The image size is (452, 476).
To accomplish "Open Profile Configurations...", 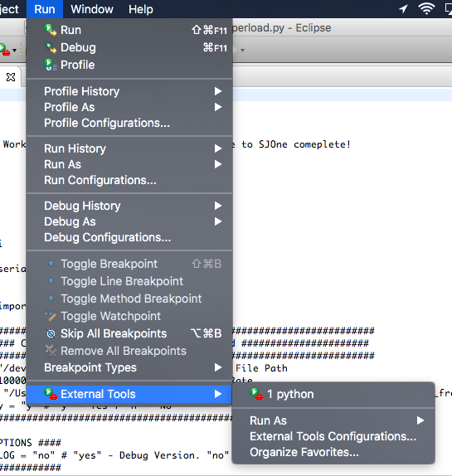I will click(129, 123).
